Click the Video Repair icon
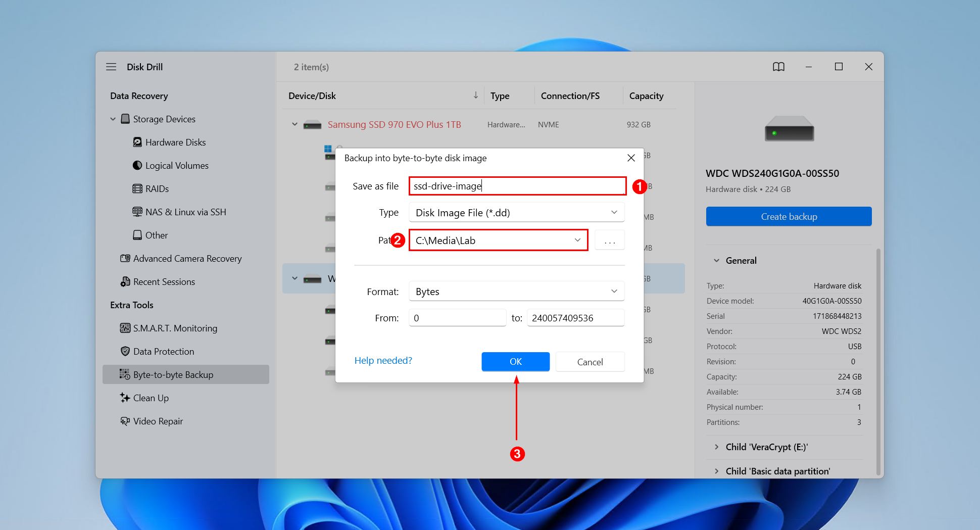Screen dimensions: 980x530 (125, 421)
